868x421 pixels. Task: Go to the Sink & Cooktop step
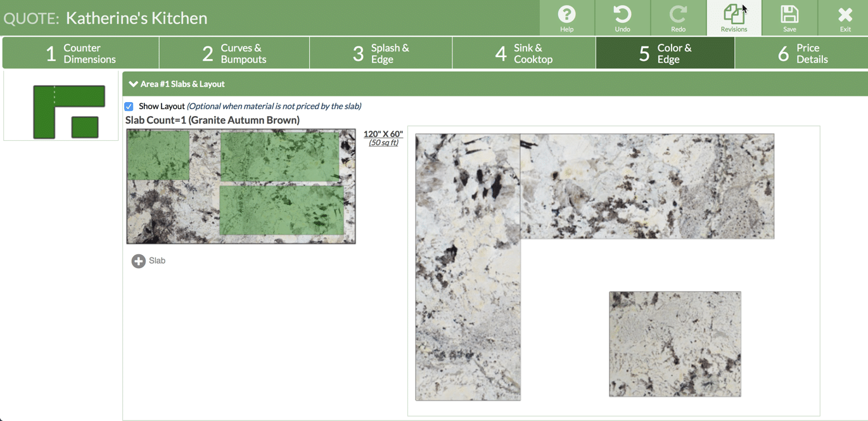click(524, 53)
